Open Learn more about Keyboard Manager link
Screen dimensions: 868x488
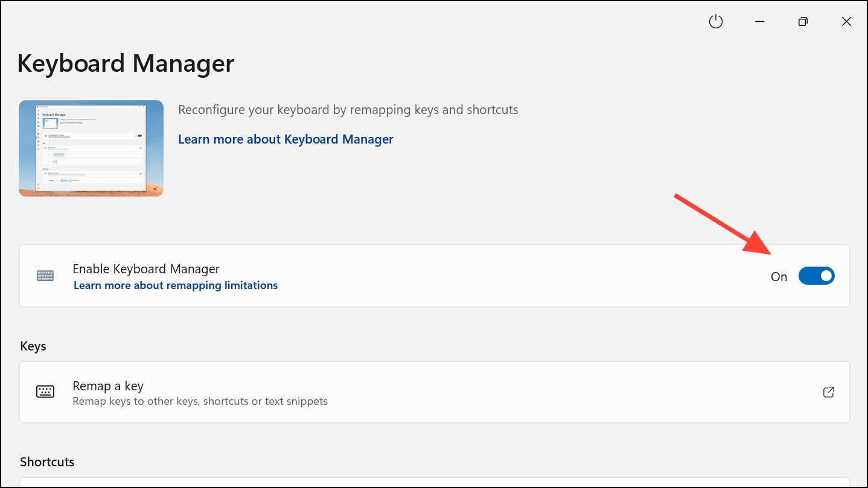click(x=286, y=139)
